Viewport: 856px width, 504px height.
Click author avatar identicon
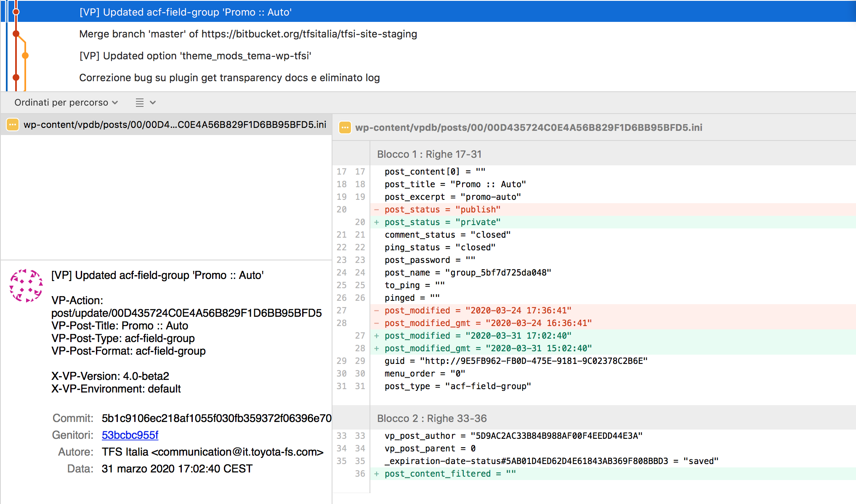point(26,286)
